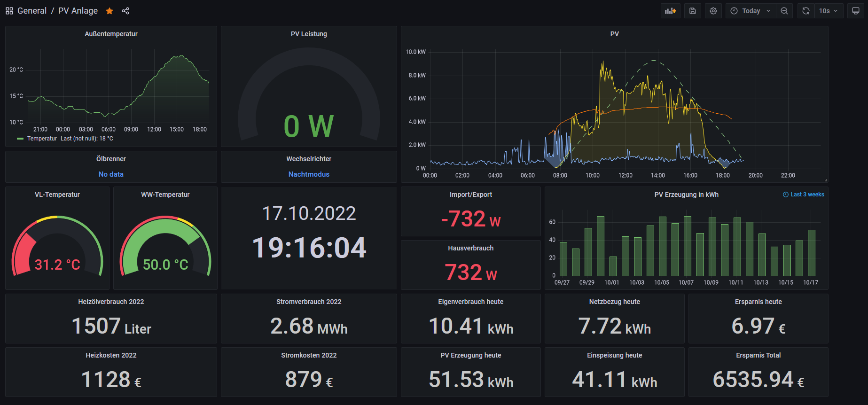Click the 10/01 bar in PV Erzeugung chart
Screen dimensions: 868x405
pyautogui.click(x=613, y=266)
